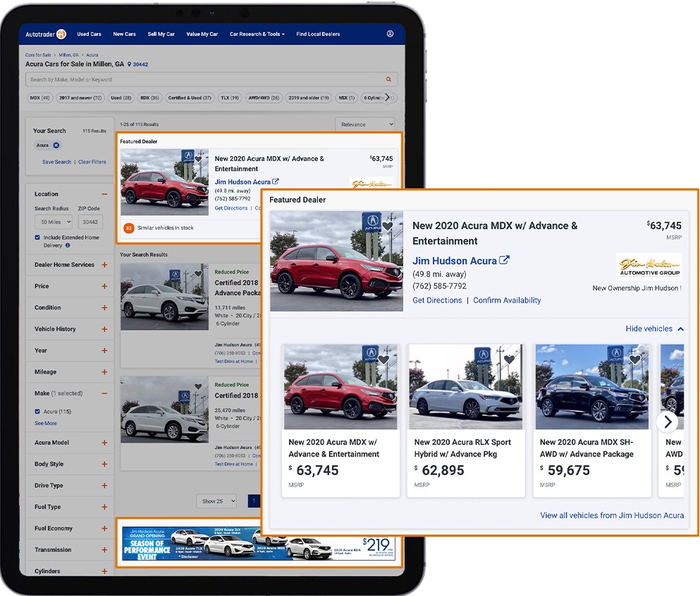The height and width of the screenshot is (596, 700).
Task: Expand the Mileage filter
Action: point(104,372)
